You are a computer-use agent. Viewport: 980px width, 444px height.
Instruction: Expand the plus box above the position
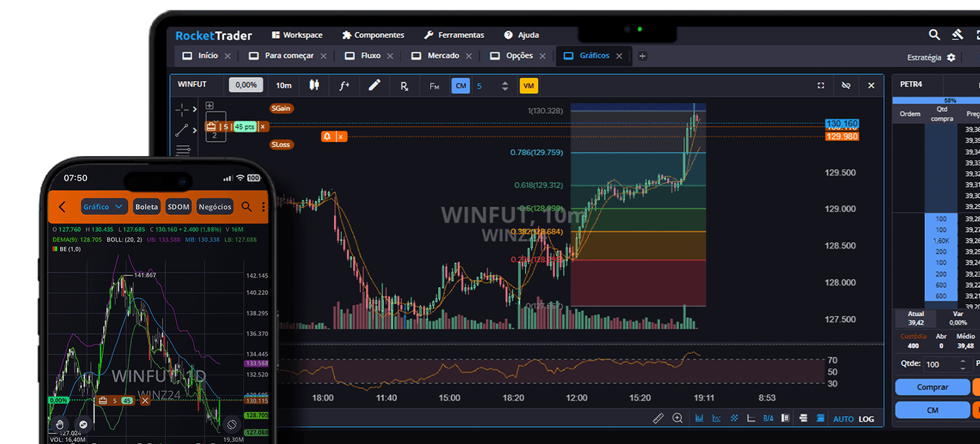(210, 106)
